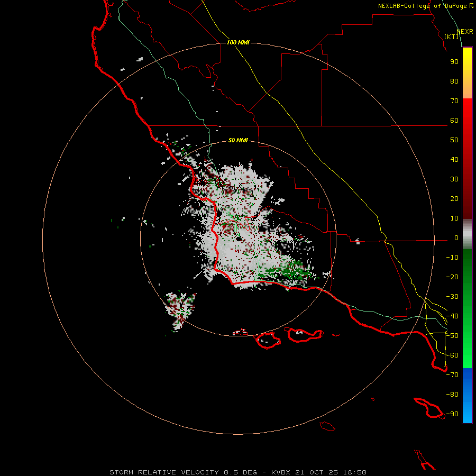This screenshot has width=476, height=476.
Task: Click the "-70" value on the velocity scale
Action: [452, 375]
